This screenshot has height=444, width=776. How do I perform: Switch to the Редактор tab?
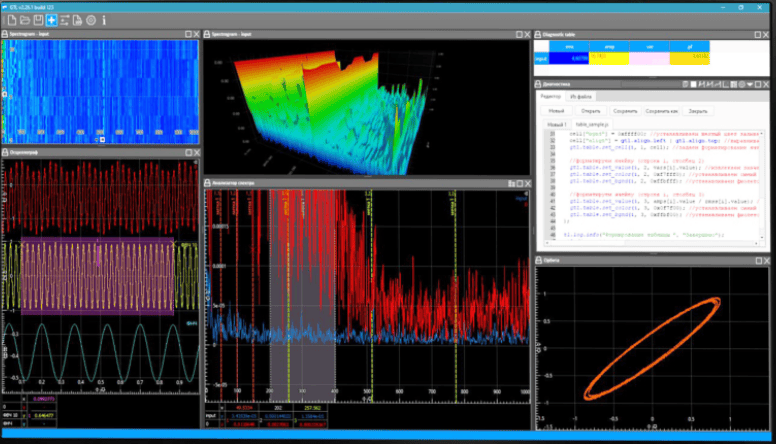[551, 97]
